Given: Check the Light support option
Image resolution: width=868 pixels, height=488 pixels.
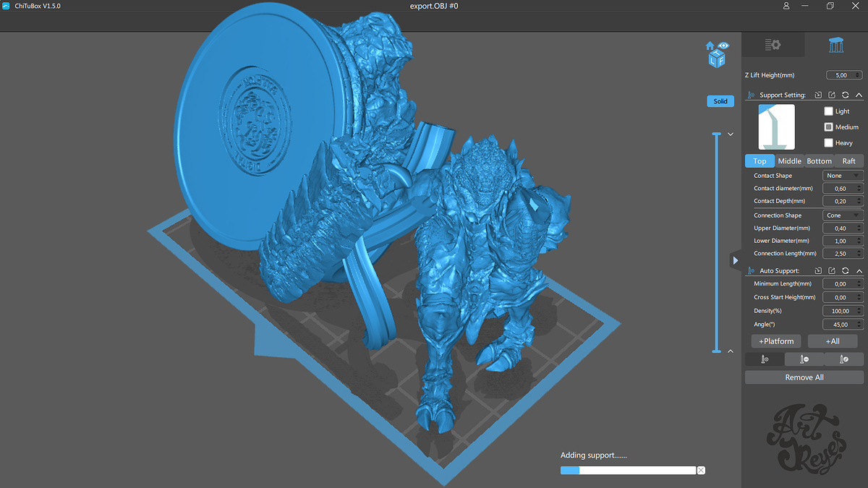Looking at the screenshot, I should (x=829, y=111).
